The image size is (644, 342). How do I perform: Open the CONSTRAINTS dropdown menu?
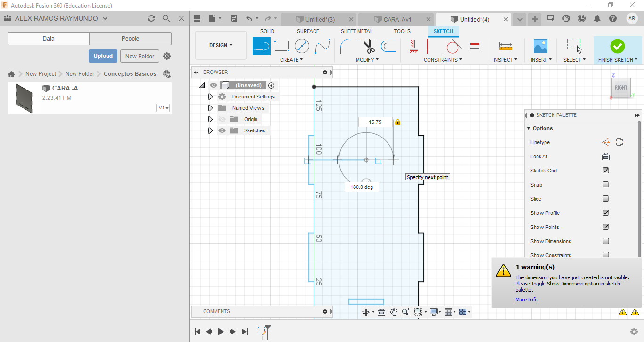(x=443, y=60)
